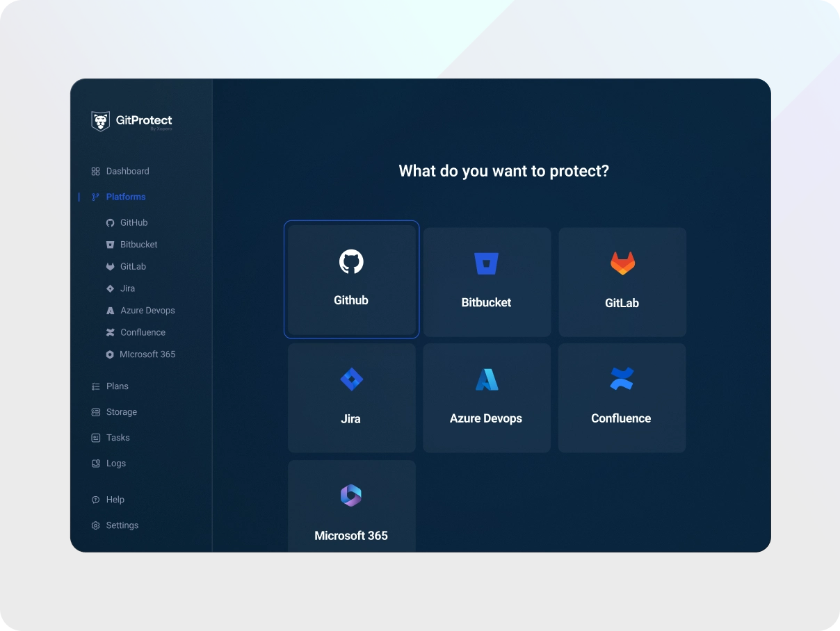The image size is (840, 631).
Task: Go to Storage in sidebar
Action: tap(122, 412)
